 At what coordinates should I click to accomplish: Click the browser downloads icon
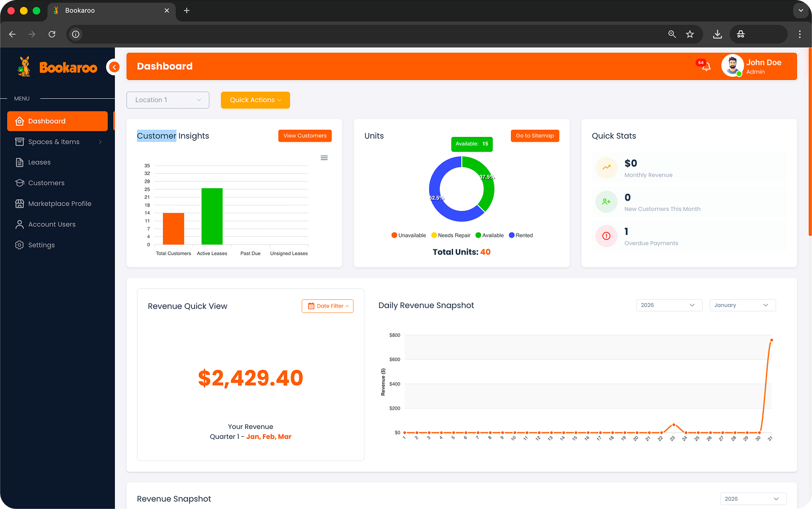[717, 34]
